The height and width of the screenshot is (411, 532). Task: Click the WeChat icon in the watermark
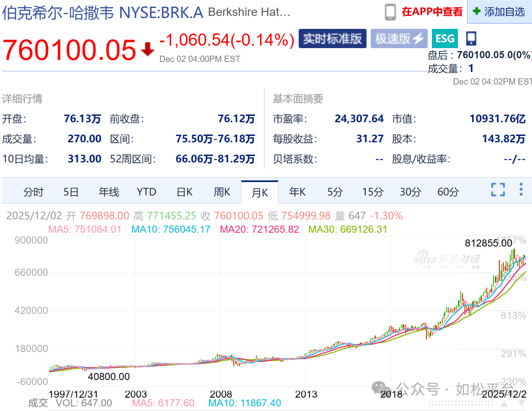(x=381, y=389)
